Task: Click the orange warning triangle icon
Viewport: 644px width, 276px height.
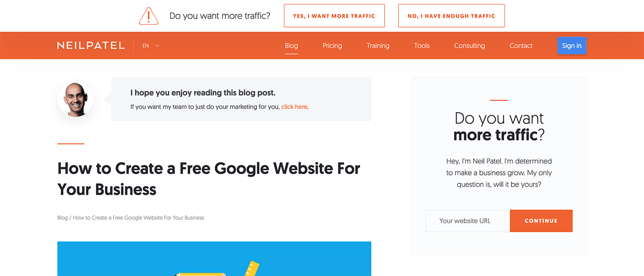Action: 148,16
